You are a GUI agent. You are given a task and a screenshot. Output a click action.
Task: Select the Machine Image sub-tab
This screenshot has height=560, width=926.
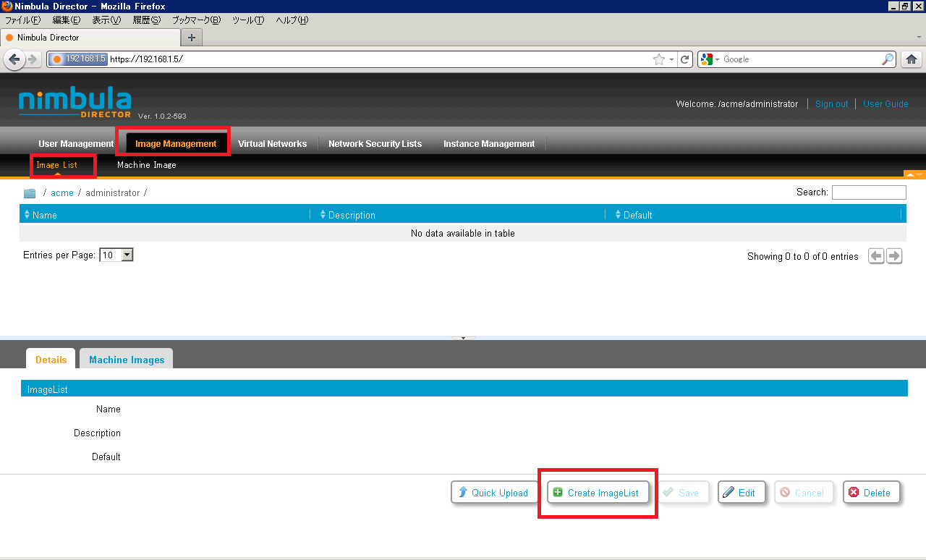click(x=147, y=165)
